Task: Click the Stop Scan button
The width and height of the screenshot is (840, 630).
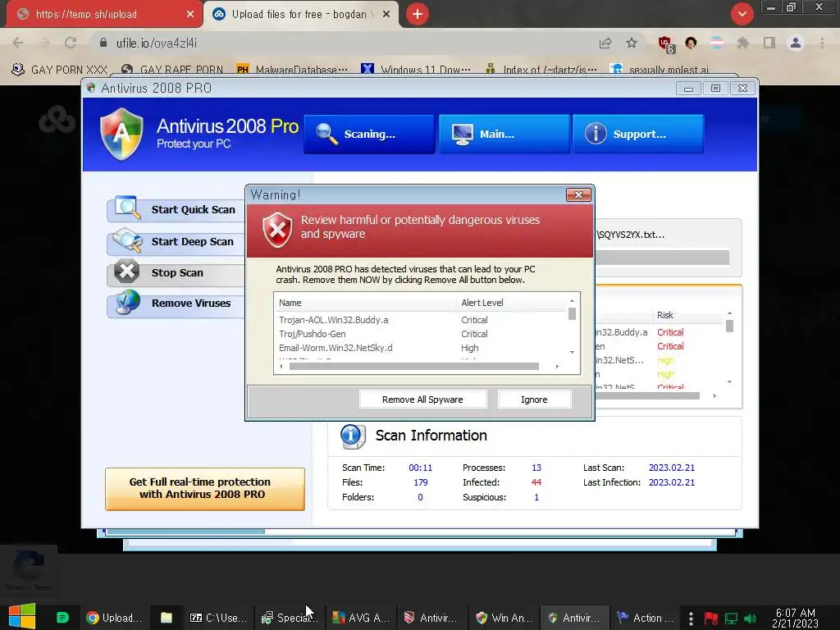Action: [176, 272]
